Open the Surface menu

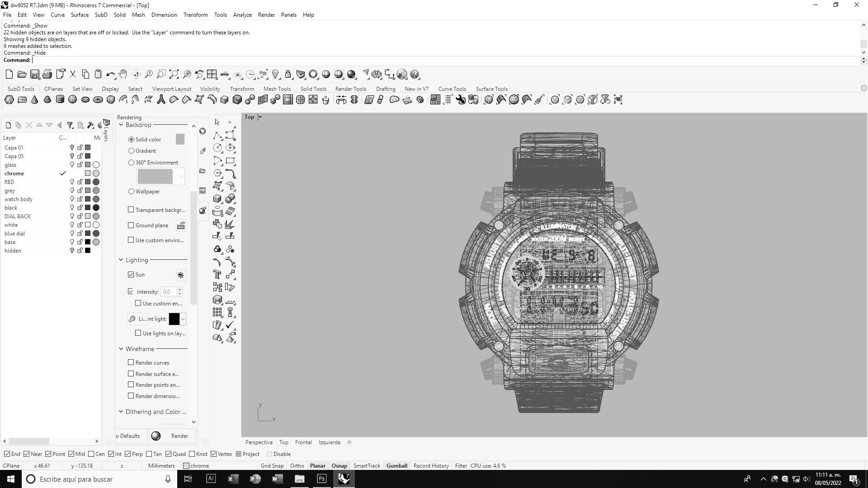tap(80, 15)
